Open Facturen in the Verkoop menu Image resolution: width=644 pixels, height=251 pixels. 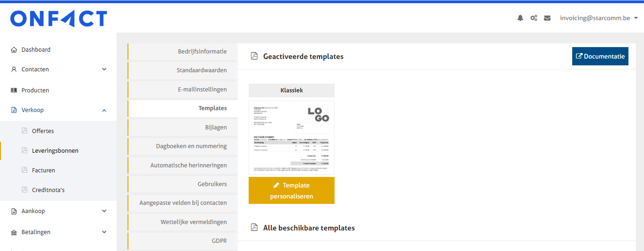click(43, 171)
